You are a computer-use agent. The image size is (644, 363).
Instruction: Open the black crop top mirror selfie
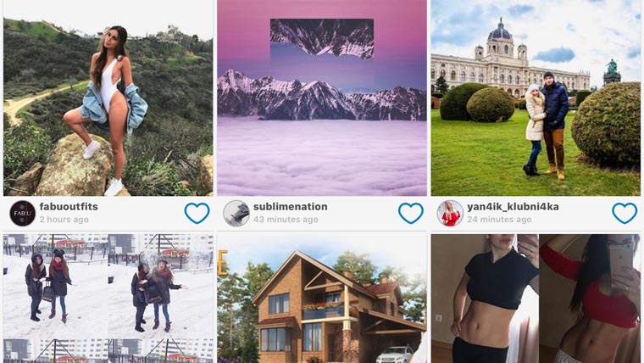point(485,299)
